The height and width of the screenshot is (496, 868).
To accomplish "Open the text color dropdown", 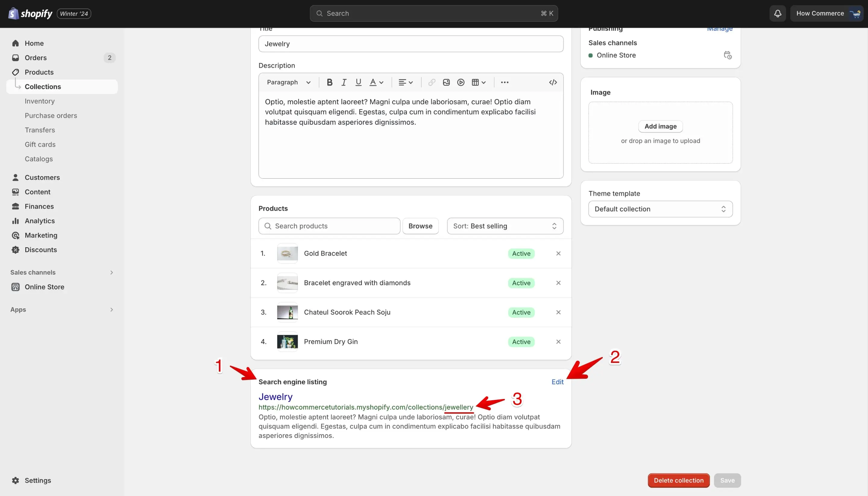I will [x=376, y=82].
